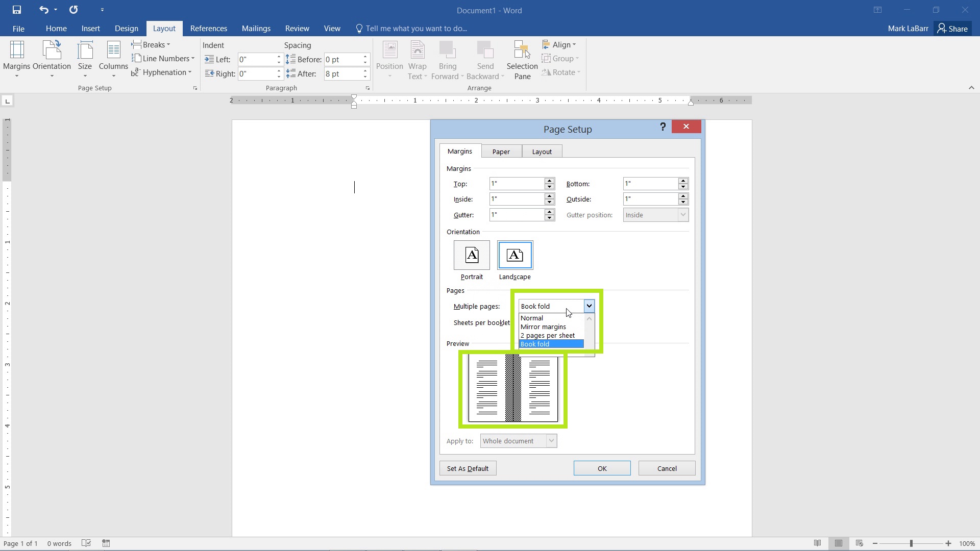
Task: Increase the Top margin with the up stepper
Action: point(548,181)
